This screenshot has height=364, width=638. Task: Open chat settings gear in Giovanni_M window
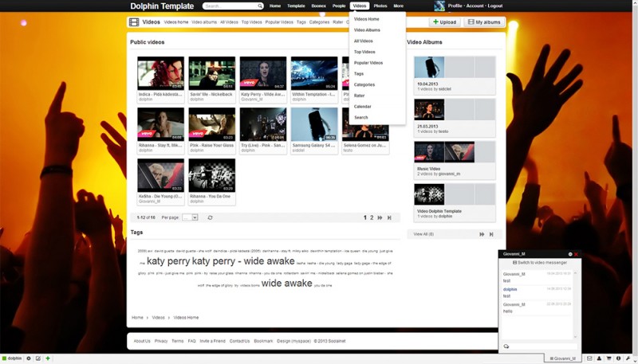[x=570, y=254]
